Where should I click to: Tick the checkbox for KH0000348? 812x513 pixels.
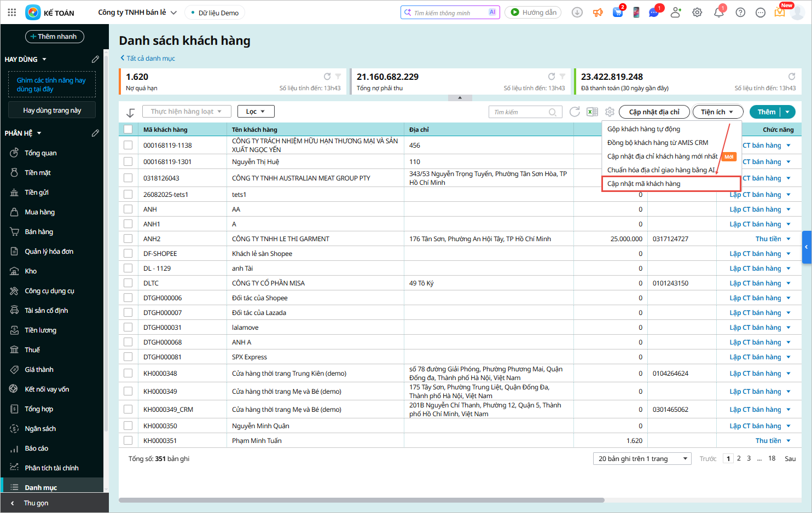[128, 374]
